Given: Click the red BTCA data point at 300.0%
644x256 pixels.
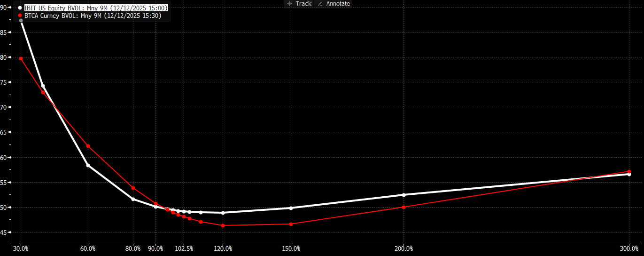Looking at the screenshot, I should click(629, 171).
